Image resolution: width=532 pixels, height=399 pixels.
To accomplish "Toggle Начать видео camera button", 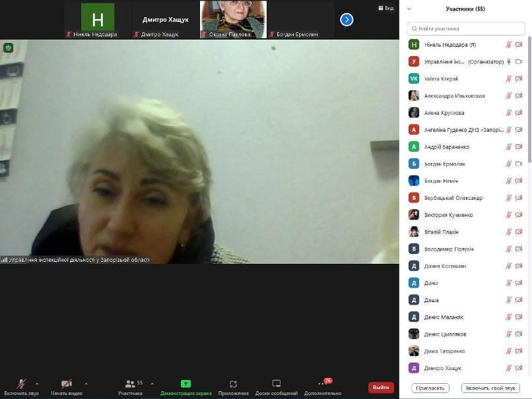I will tap(67, 386).
